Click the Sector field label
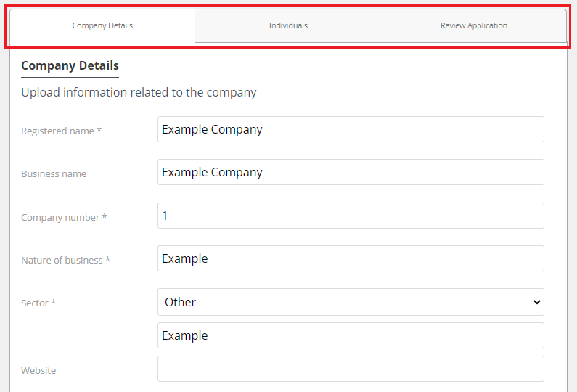This screenshot has height=392, width=577. tap(38, 303)
